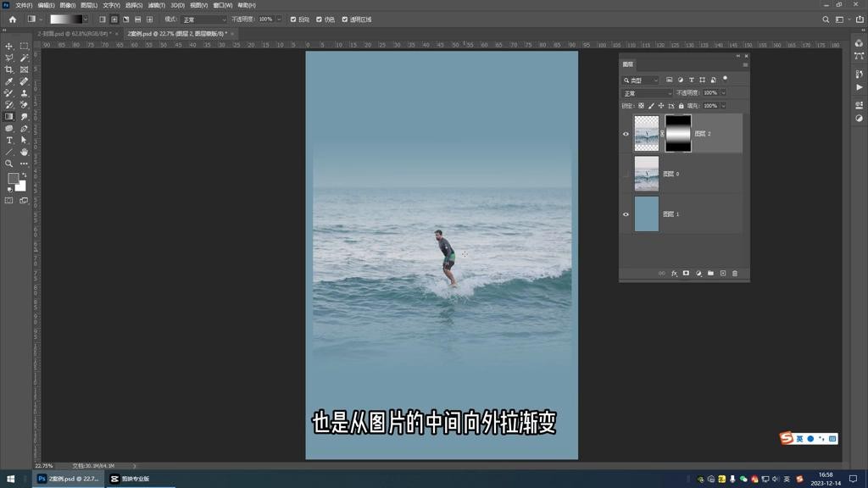Toggle the 透明区域 (Transparency) checkbox

344,19
